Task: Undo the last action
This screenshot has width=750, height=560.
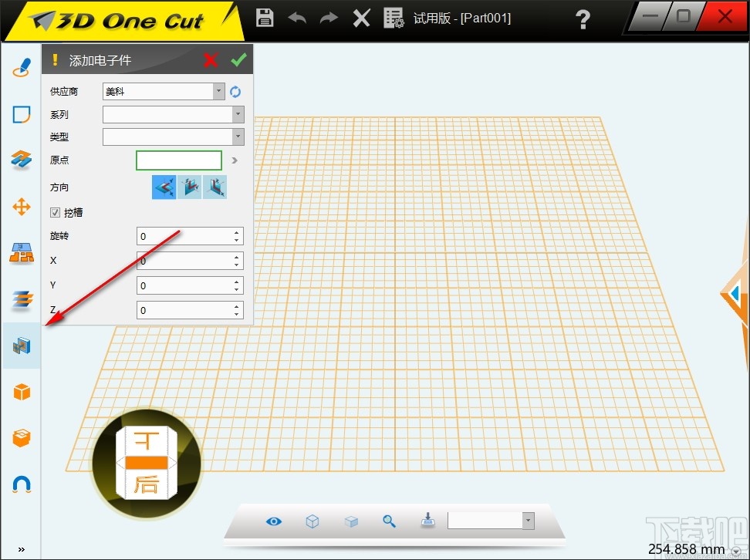Action: coord(297,19)
